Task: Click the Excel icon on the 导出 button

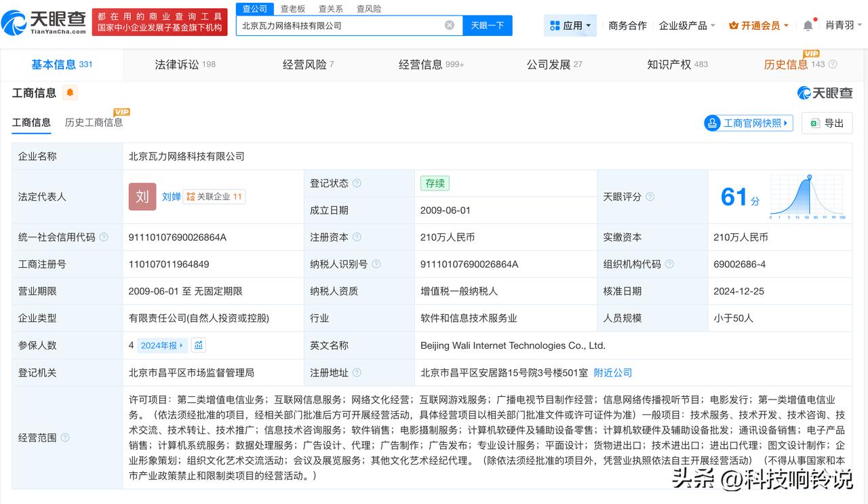Action: 814,123
